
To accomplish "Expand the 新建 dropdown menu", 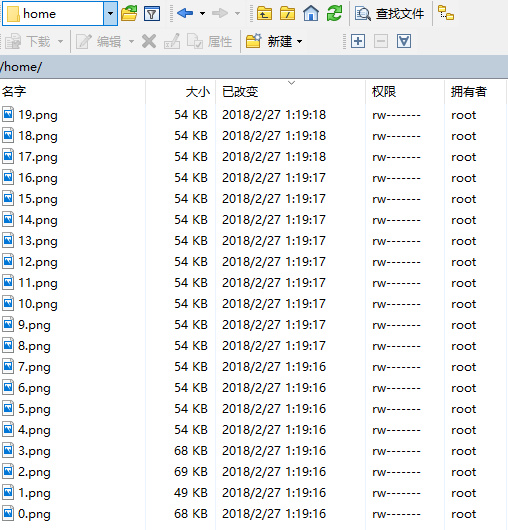I will click(x=299, y=42).
